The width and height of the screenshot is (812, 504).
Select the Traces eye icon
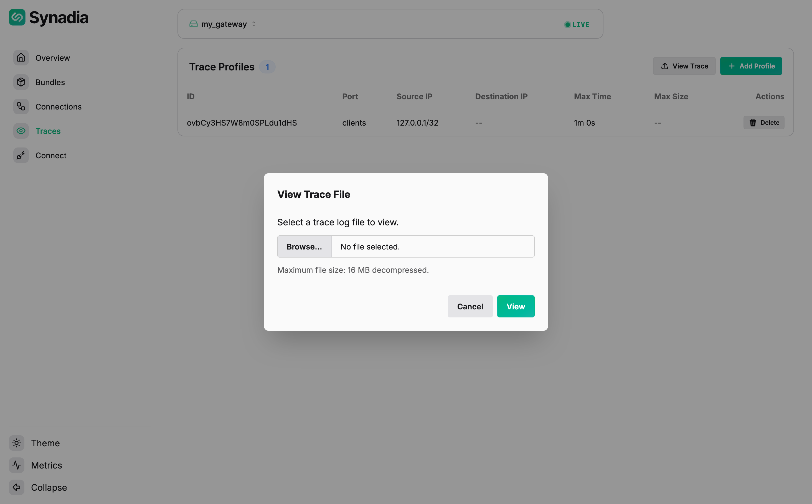21,131
